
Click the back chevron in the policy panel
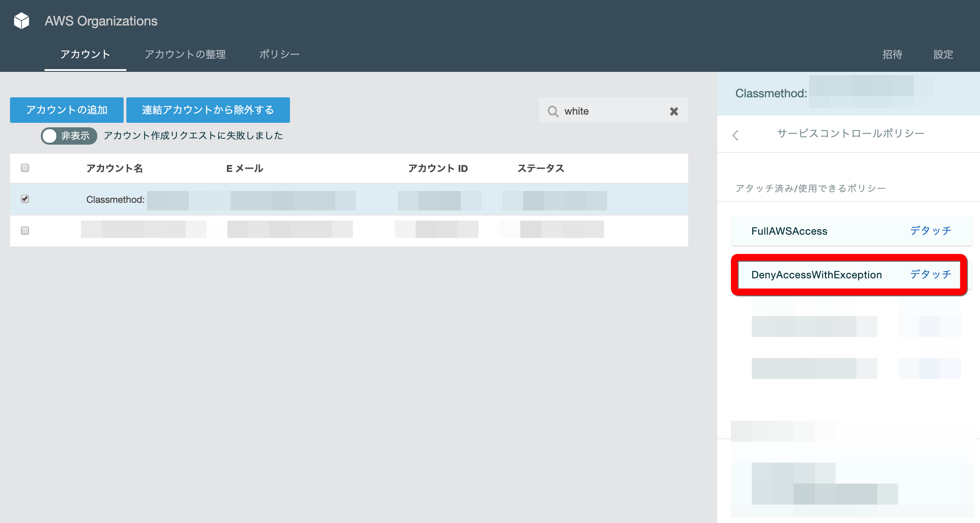pos(735,135)
